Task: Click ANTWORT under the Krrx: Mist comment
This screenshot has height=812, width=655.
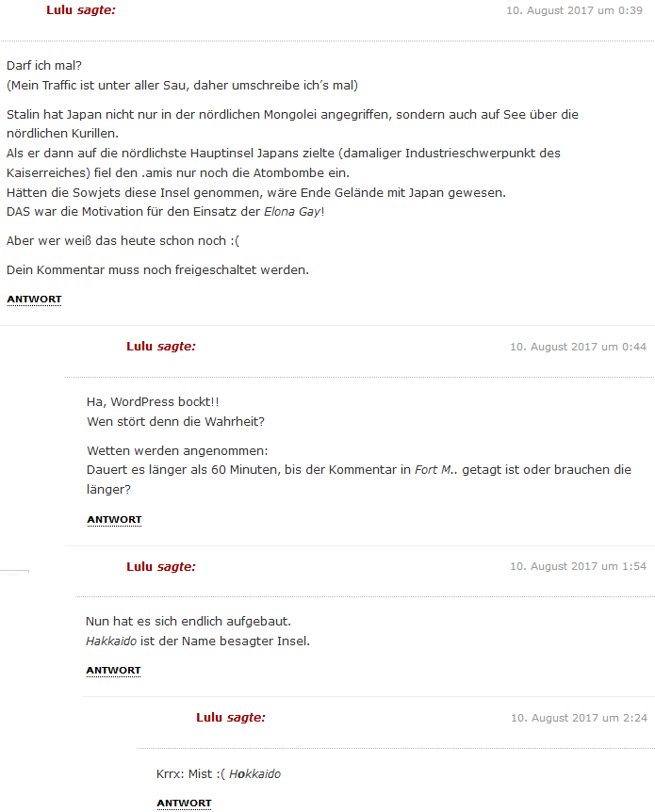Action: pyautogui.click(x=184, y=803)
